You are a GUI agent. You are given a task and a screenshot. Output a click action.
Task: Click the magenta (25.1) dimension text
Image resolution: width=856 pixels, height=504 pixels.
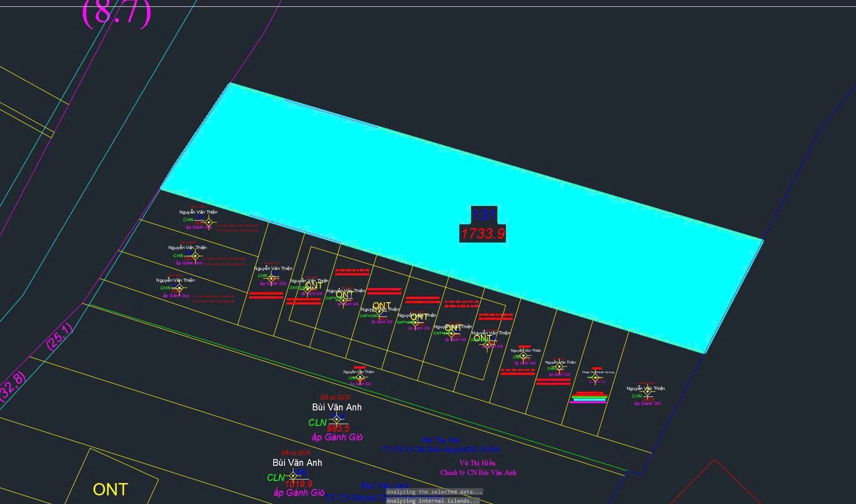pyautogui.click(x=59, y=336)
